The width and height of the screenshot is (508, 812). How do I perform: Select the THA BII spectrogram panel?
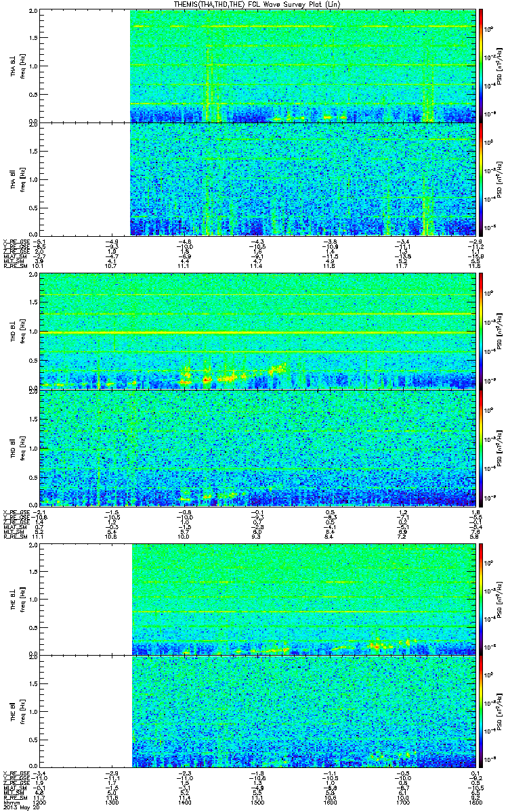[x=257, y=179]
